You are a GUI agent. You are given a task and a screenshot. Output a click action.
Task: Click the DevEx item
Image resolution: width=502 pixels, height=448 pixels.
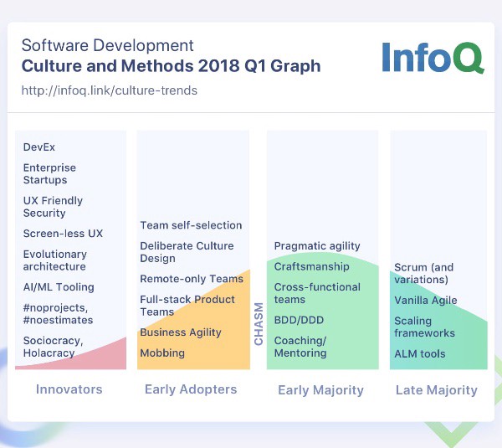(39, 147)
